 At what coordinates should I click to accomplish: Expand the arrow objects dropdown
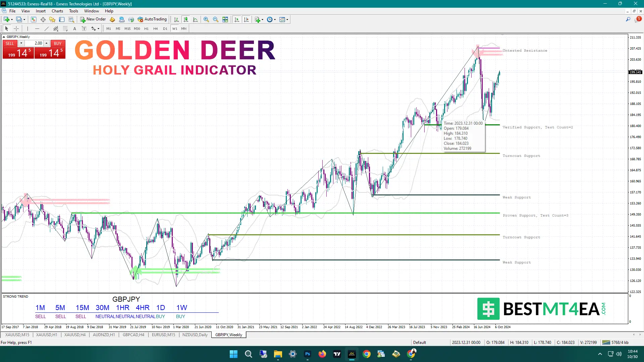(x=99, y=28)
